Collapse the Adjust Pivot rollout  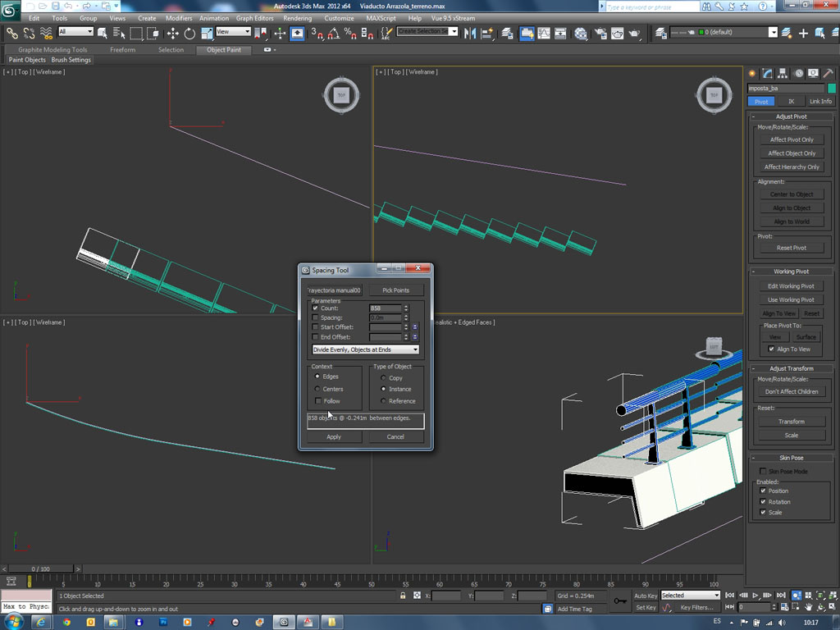[791, 116]
